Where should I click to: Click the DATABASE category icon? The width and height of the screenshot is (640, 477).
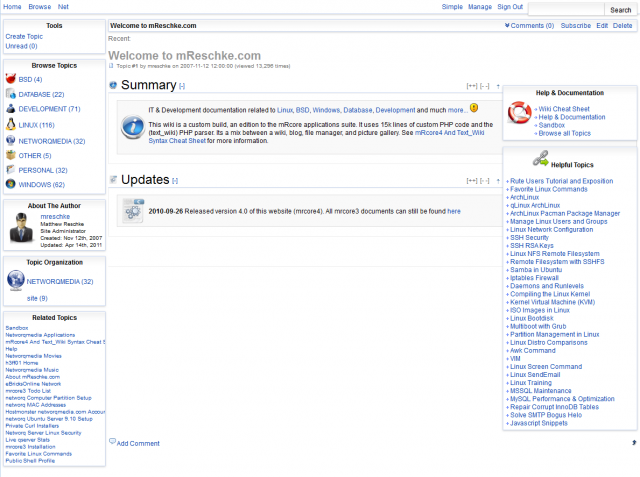(x=11, y=94)
